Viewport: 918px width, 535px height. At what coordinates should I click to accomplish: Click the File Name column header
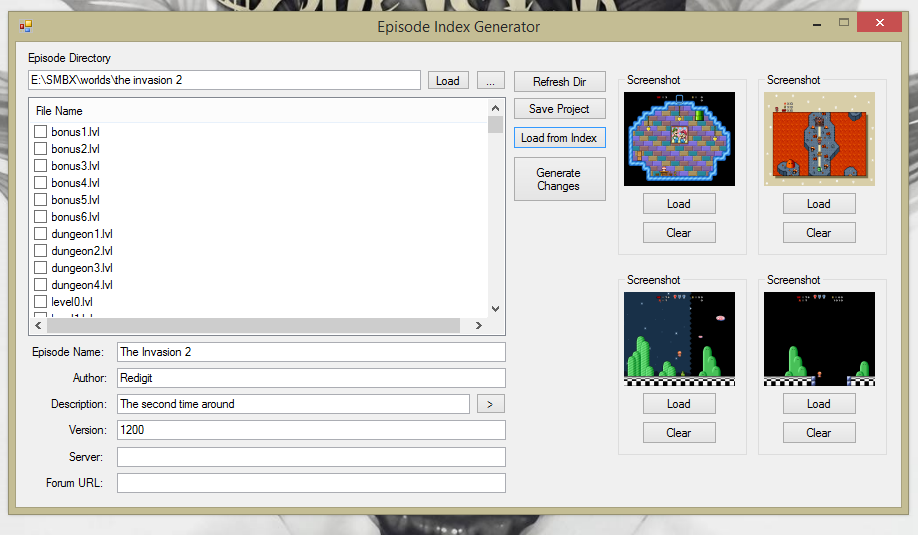258,111
